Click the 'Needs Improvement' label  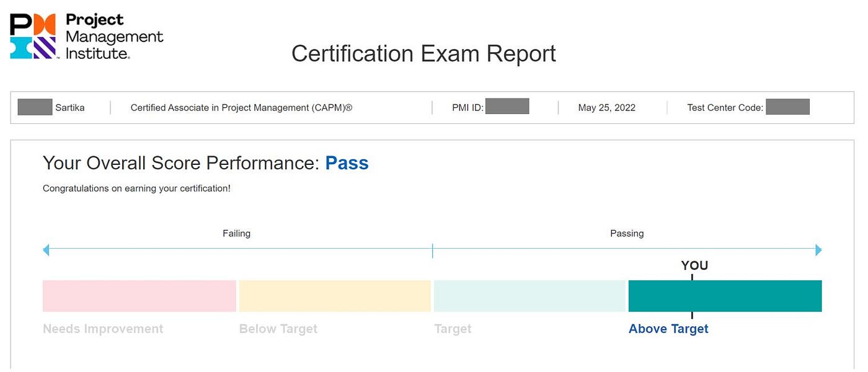[103, 329]
